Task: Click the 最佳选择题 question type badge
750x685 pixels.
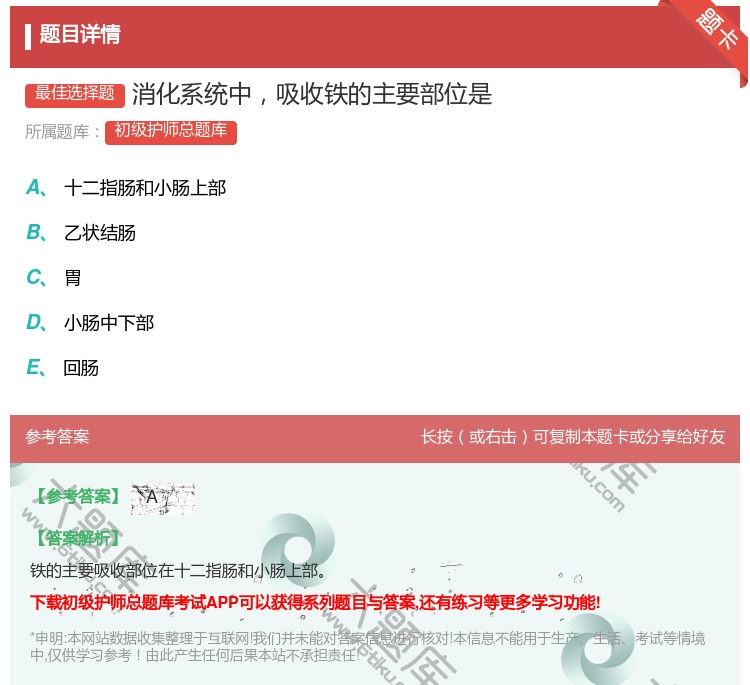Action: pyautogui.click(x=75, y=94)
